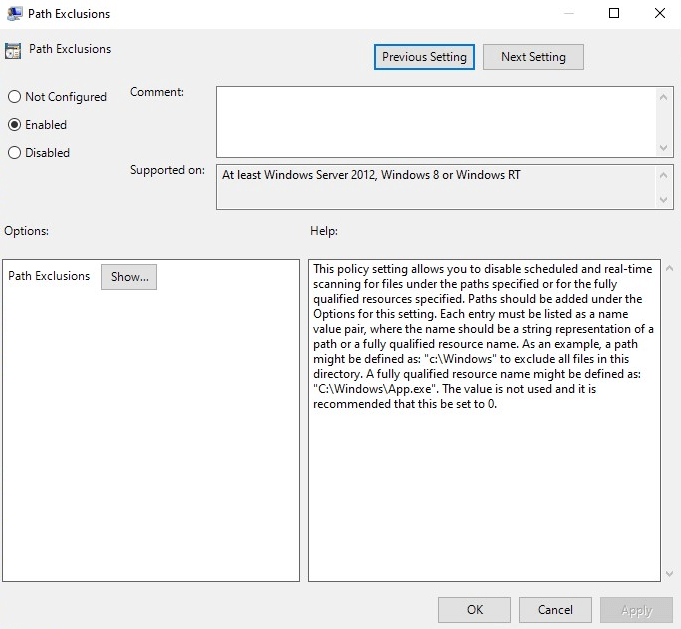Click the Cancel button
This screenshot has width=681, height=629.
555,610
